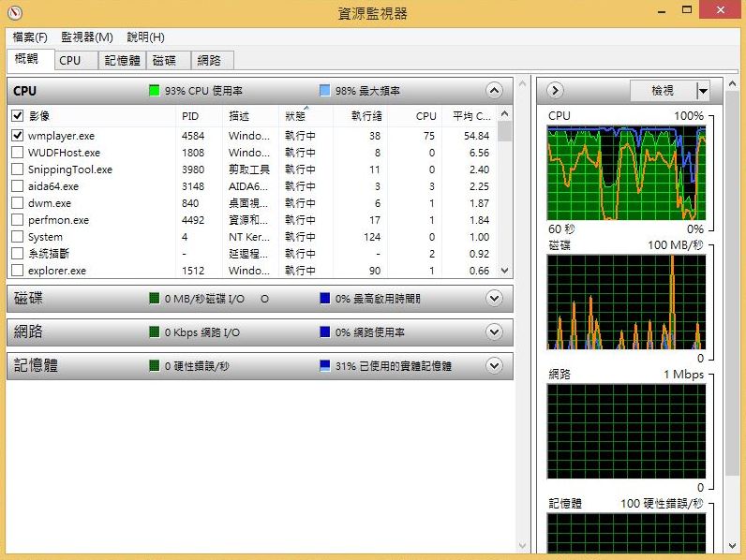Expand the 磁碟 section chevron
746x560 pixels.
(x=494, y=299)
